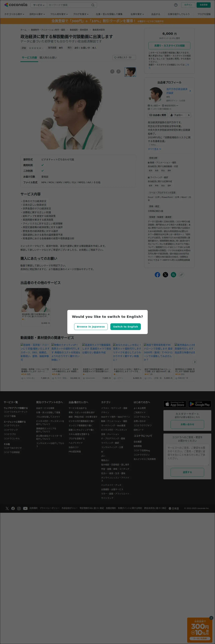
Task: Open サイトマップ footer link
Action: tap(107, 498)
